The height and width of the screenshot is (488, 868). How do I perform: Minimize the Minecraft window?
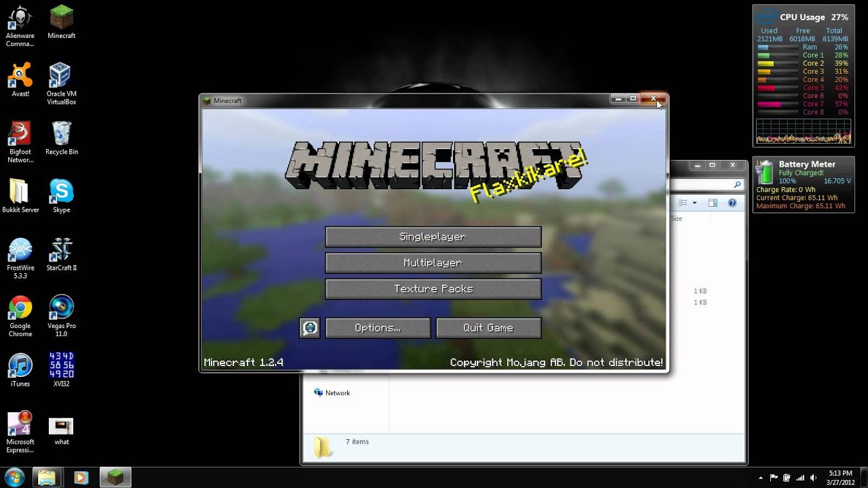617,99
